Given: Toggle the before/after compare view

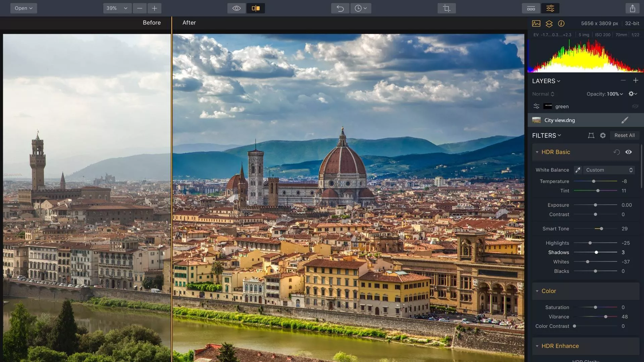Looking at the screenshot, I should 256,8.
